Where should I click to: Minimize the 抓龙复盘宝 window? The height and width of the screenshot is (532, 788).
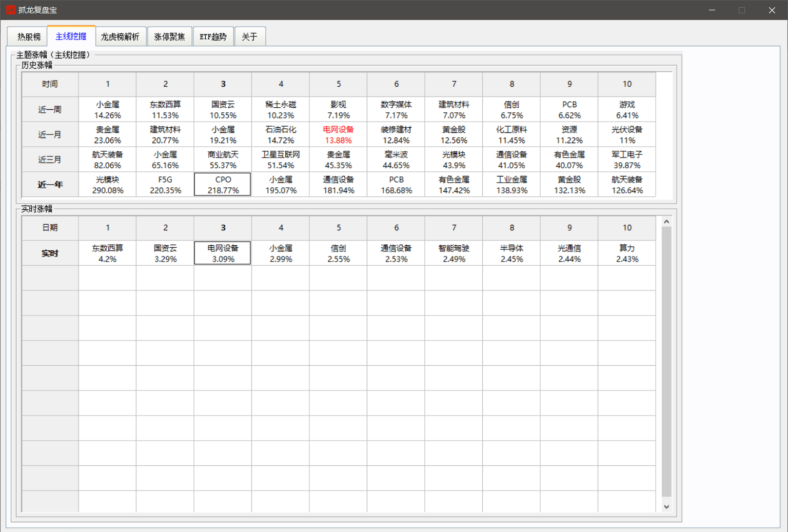pyautogui.click(x=712, y=10)
